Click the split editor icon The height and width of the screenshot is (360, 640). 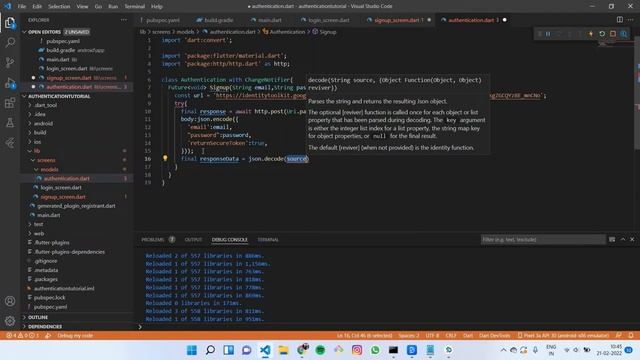620,20
